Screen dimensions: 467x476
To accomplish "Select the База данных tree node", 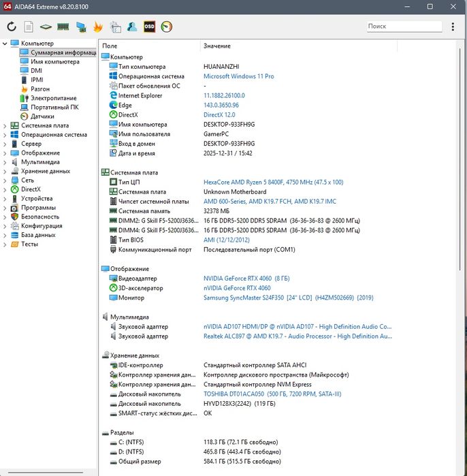I will tap(33, 235).
